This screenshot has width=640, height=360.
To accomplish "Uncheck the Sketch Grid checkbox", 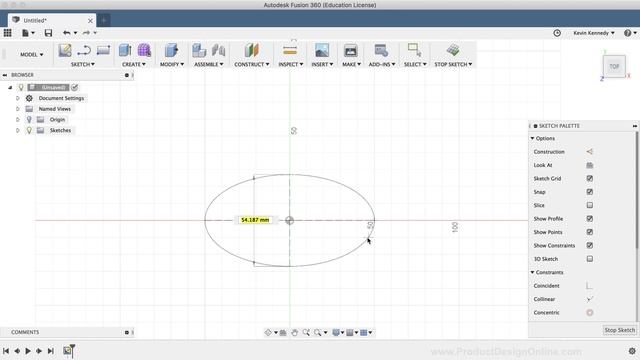I will click(589, 178).
